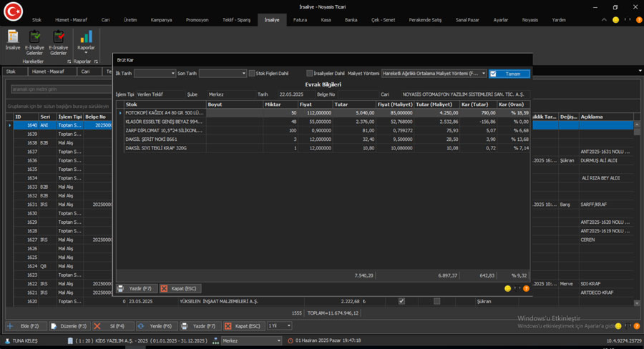644x349 pixels.
Task: Open the Raporlar chart icon
Action: 86,36
